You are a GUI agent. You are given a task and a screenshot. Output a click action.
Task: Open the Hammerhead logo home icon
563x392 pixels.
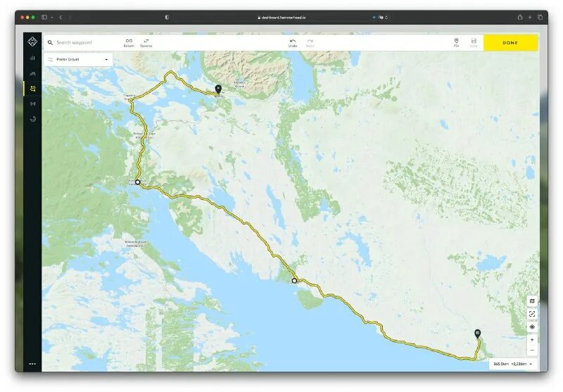32,42
